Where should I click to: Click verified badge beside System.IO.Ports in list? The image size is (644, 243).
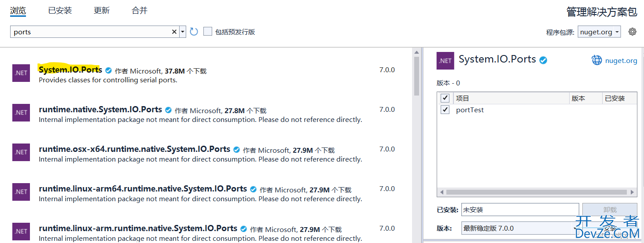click(x=108, y=70)
